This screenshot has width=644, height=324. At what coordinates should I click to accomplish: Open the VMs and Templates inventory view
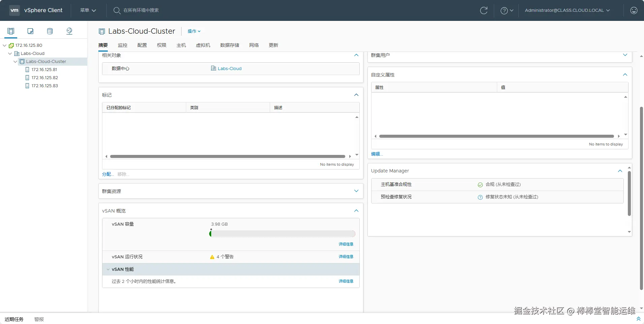pos(30,31)
